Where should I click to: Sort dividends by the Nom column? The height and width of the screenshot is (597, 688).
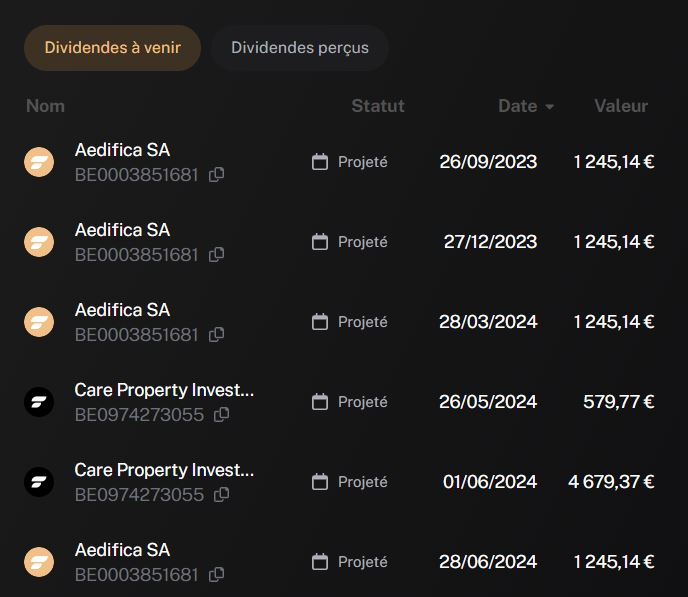pyautogui.click(x=45, y=106)
